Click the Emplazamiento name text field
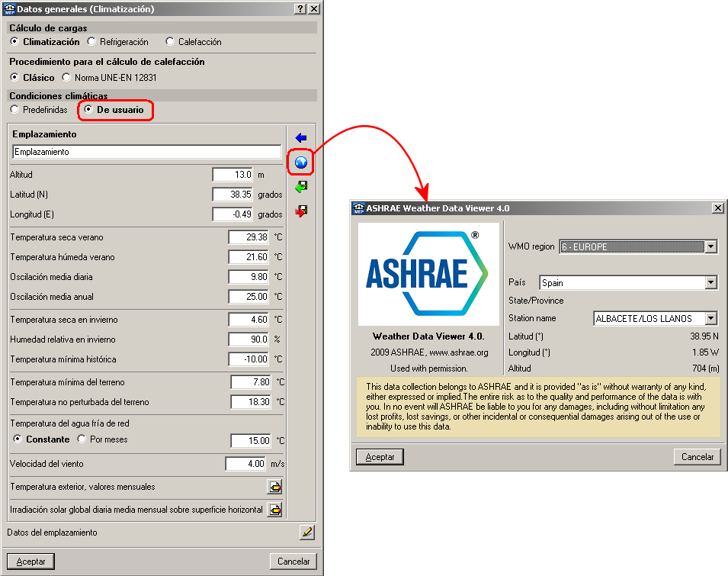Viewport: 728px width, 576px height. pos(146,152)
